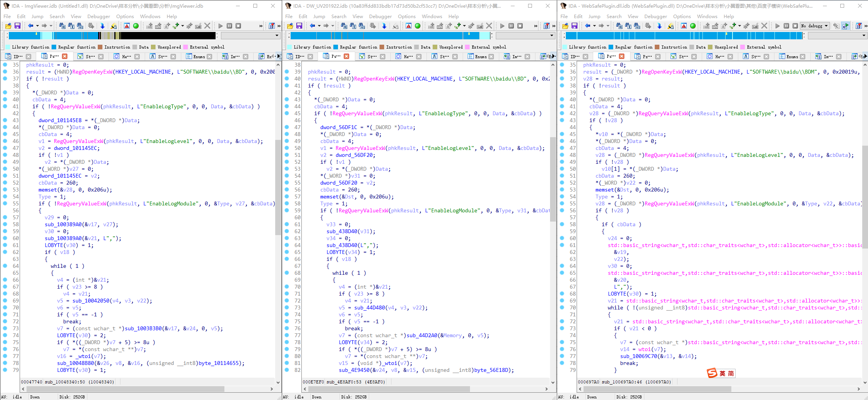868x400 pixels.
Task: Toggle breakpoint dot at line 68 in DW_UV201922
Action: pos(287,273)
